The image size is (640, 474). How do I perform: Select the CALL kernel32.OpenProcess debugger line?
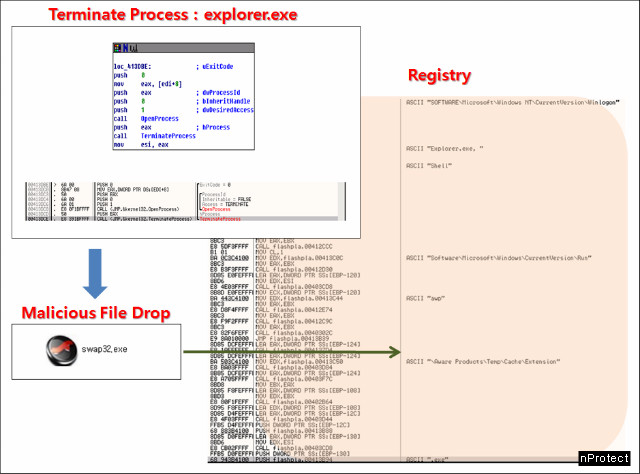coord(138,209)
